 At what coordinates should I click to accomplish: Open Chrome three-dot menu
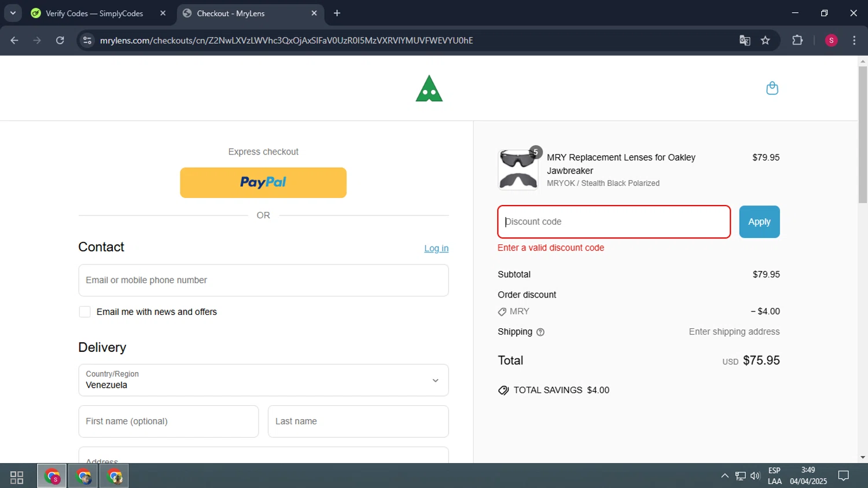(854, 41)
